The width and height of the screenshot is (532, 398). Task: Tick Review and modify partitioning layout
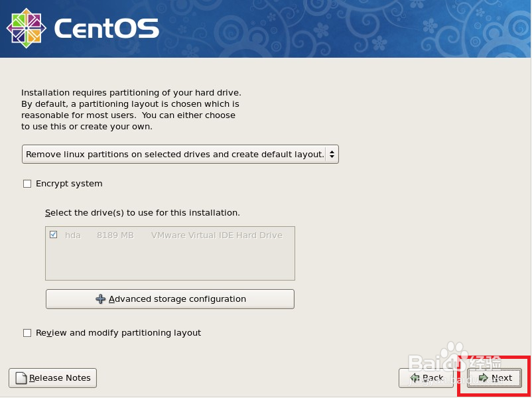point(27,333)
